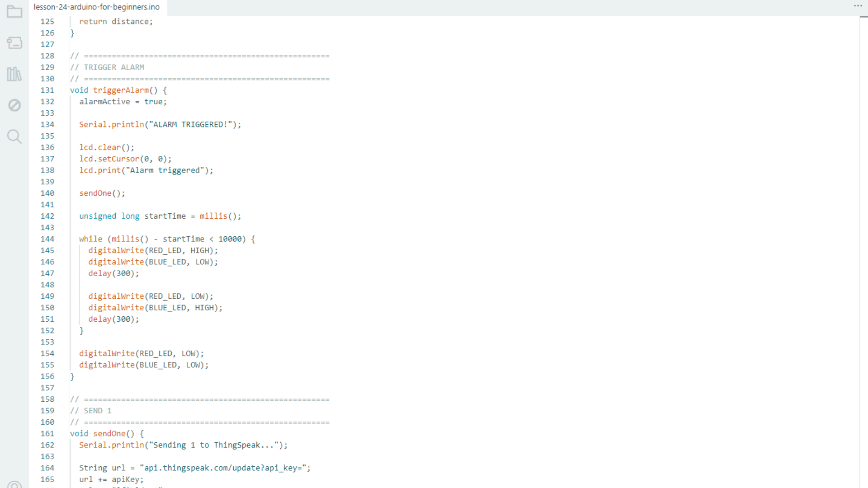
Task: Click the "url += apiKey;" line
Action: (x=111, y=479)
